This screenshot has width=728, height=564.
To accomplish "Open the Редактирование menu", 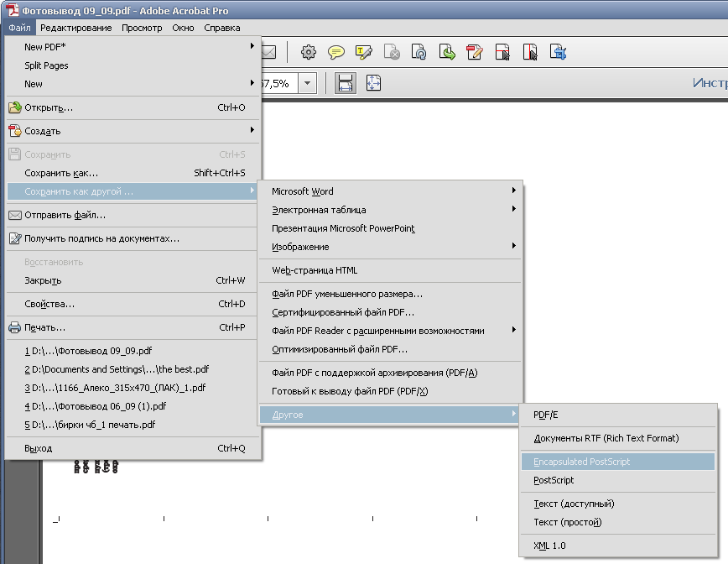I will tap(76, 28).
